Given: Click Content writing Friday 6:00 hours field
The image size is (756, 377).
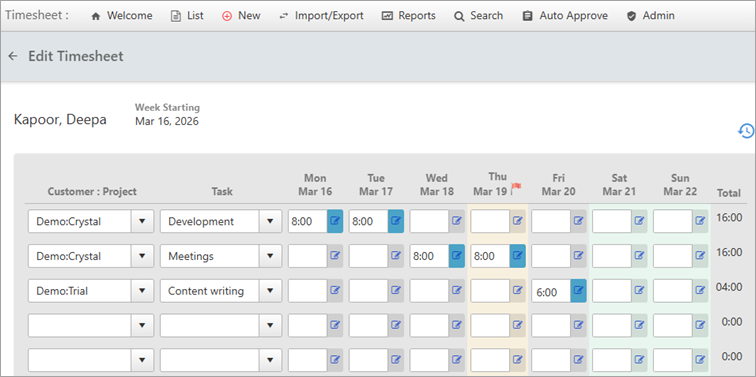Looking at the screenshot, I should pos(551,291).
